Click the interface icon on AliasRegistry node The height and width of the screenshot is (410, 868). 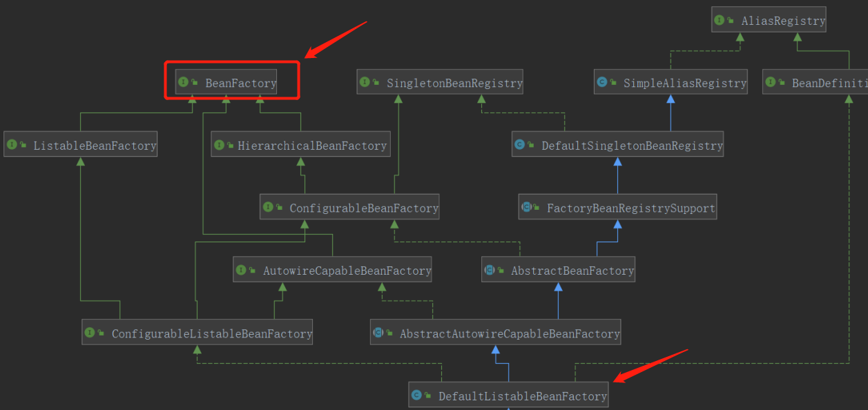[720, 20]
